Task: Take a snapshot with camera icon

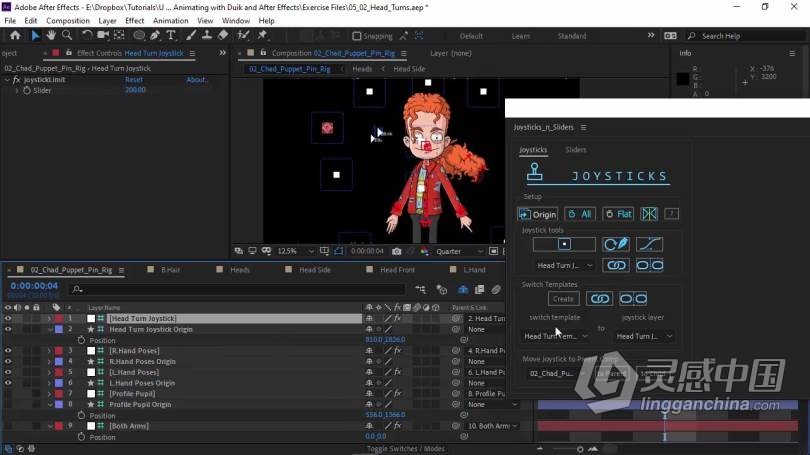Action: [x=396, y=252]
